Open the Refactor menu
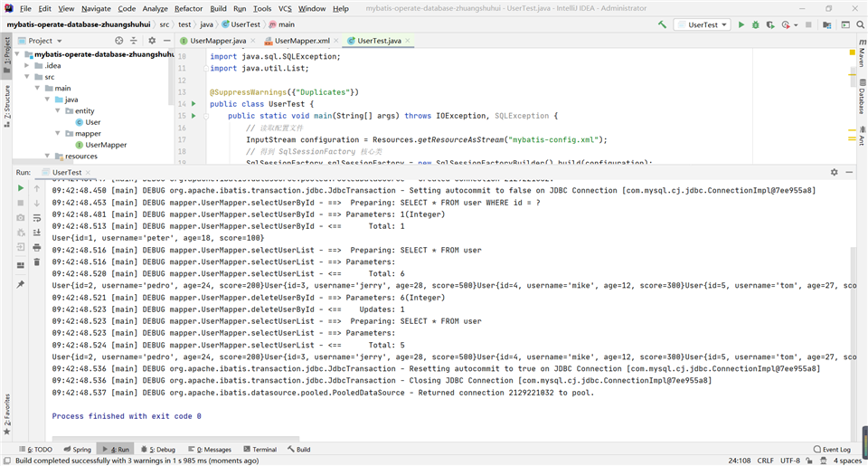868x466 pixels. (188, 8)
